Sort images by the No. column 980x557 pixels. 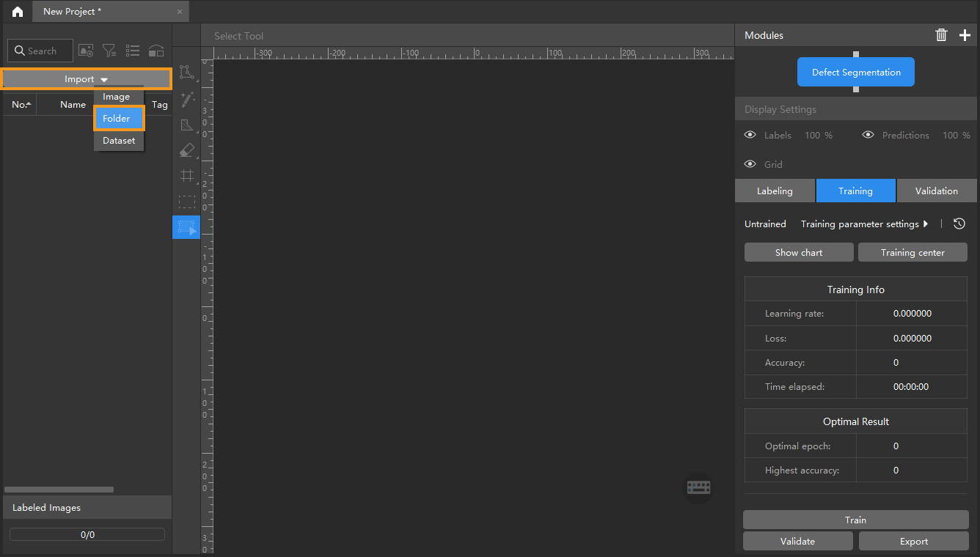click(21, 105)
